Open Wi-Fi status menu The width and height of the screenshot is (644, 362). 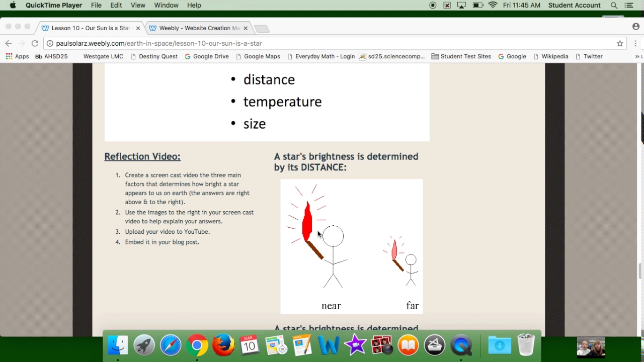pos(493,5)
